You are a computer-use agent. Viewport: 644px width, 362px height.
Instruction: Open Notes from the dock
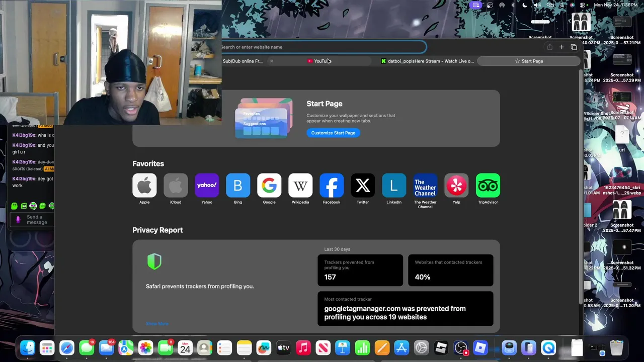[x=244, y=347]
